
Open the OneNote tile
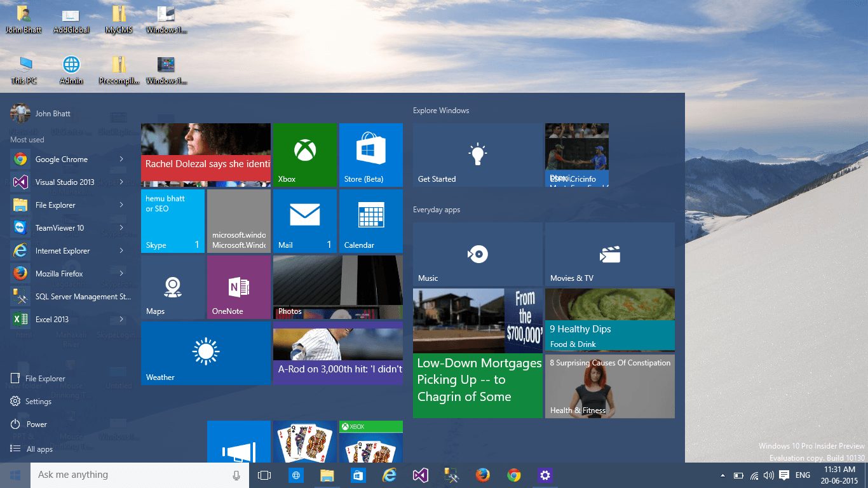pyautogui.click(x=239, y=287)
